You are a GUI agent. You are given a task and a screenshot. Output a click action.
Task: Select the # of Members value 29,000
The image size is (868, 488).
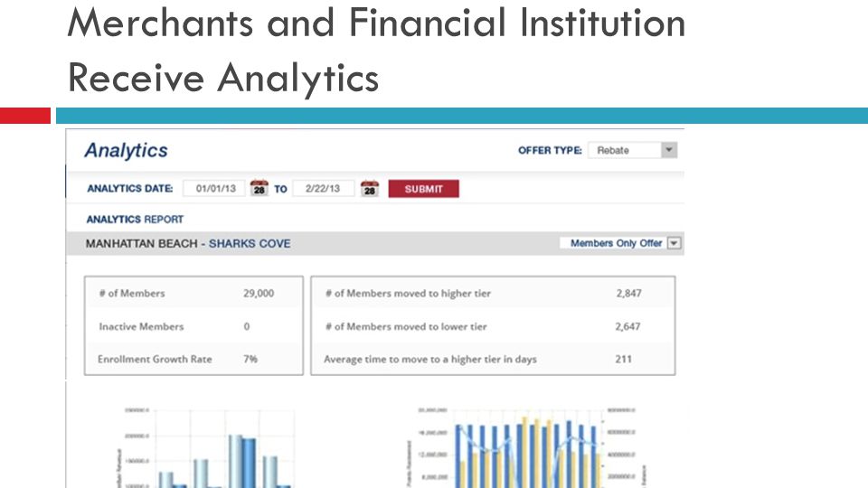(x=259, y=293)
